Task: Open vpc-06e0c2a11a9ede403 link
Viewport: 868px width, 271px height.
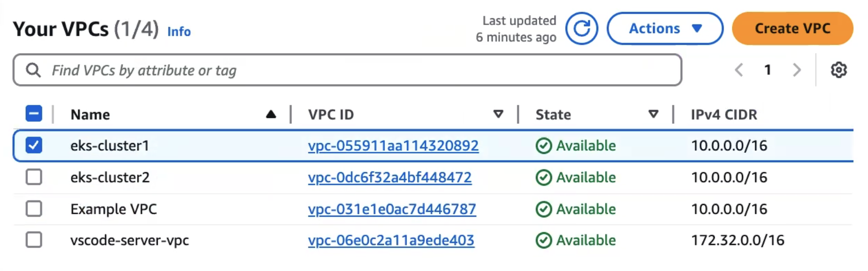Action: click(391, 240)
